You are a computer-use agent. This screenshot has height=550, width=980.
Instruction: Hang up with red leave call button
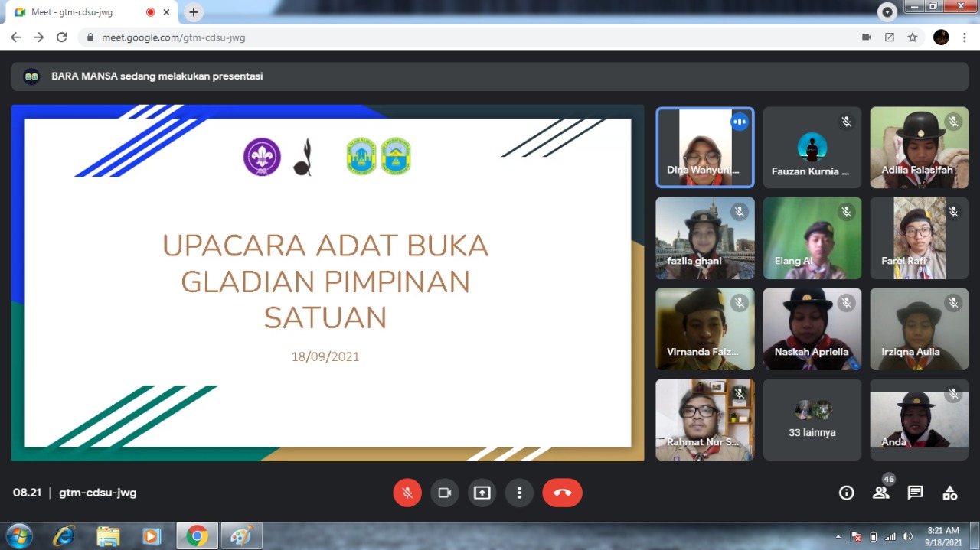562,493
